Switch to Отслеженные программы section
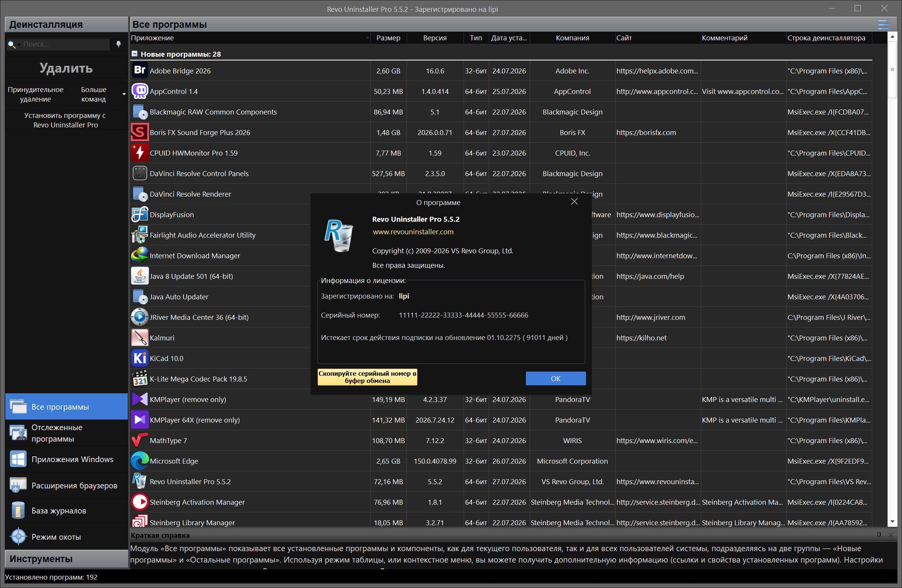902x588 pixels. tap(67, 433)
